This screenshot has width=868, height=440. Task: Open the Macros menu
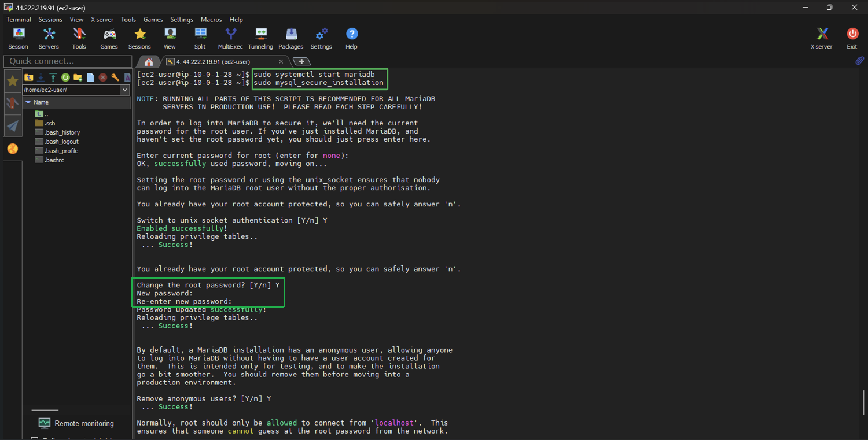point(211,19)
